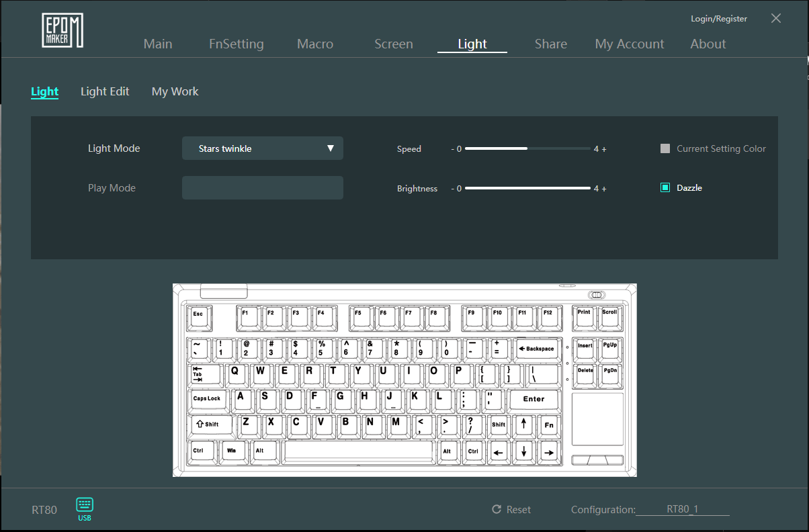
Task: Enable the Current Setting Color checkbox
Action: pos(665,149)
